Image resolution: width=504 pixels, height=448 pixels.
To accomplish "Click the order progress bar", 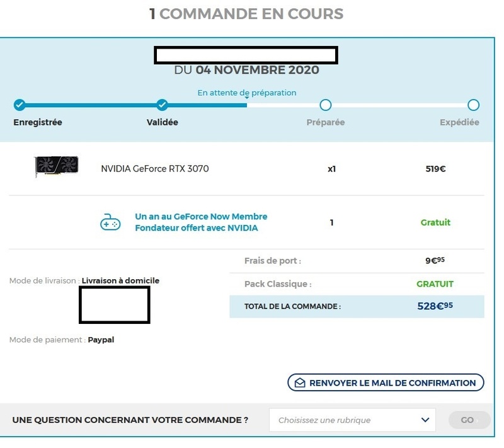I will 246,105.
